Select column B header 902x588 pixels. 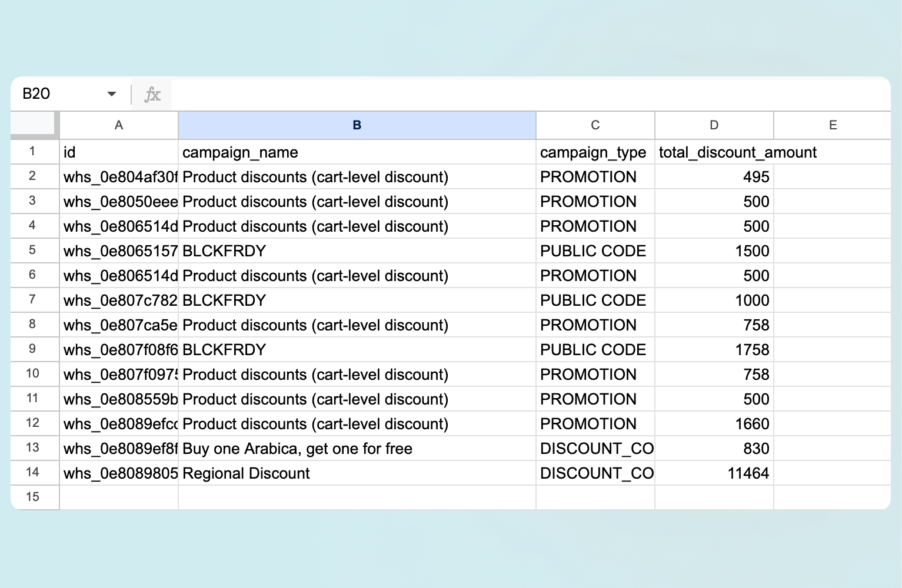pos(357,125)
